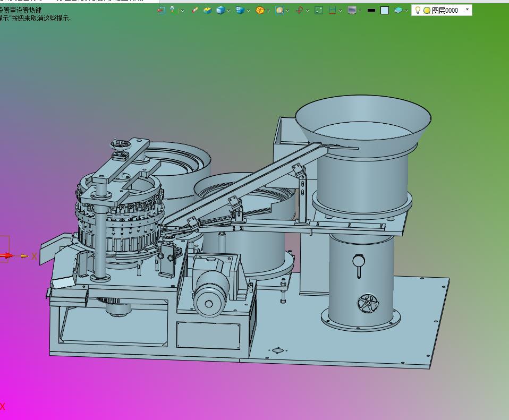
Task: Click the light blue color swatch
Action: (x=385, y=10)
